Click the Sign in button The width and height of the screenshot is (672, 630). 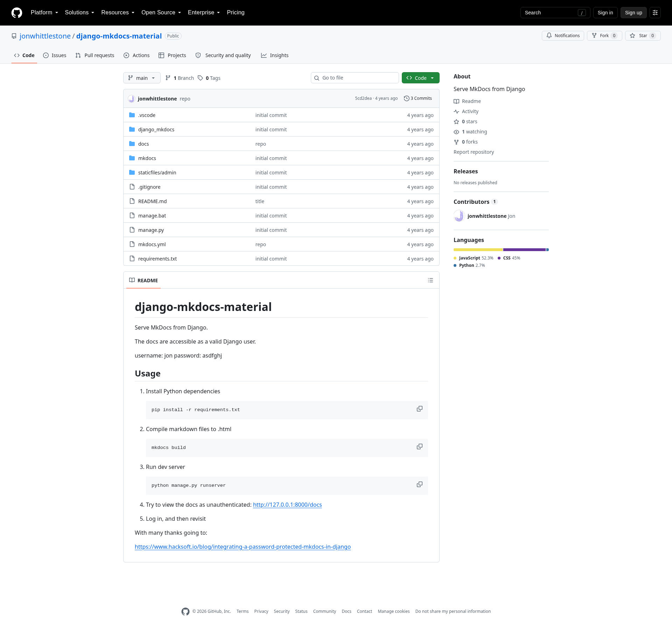point(605,13)
